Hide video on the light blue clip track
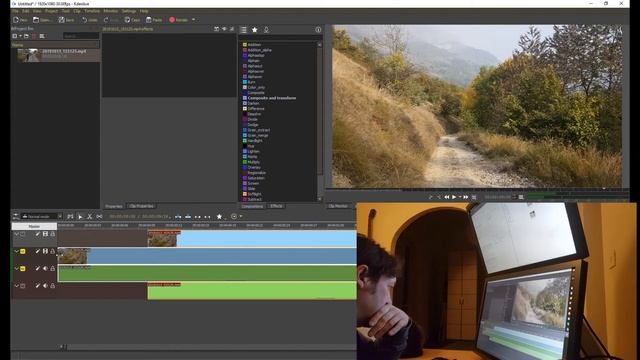Viewport: 640px width, 360px height. click(45, 234)
